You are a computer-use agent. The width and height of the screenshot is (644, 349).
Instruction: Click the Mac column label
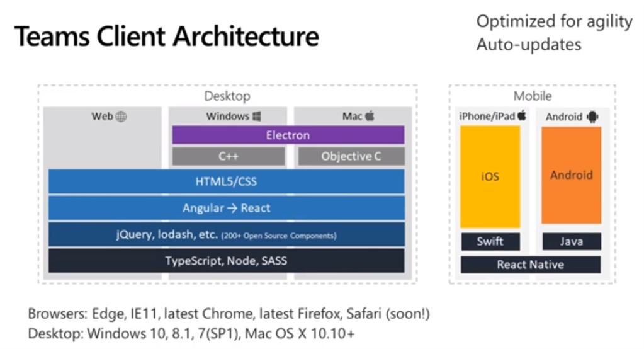tap(353, 117)
